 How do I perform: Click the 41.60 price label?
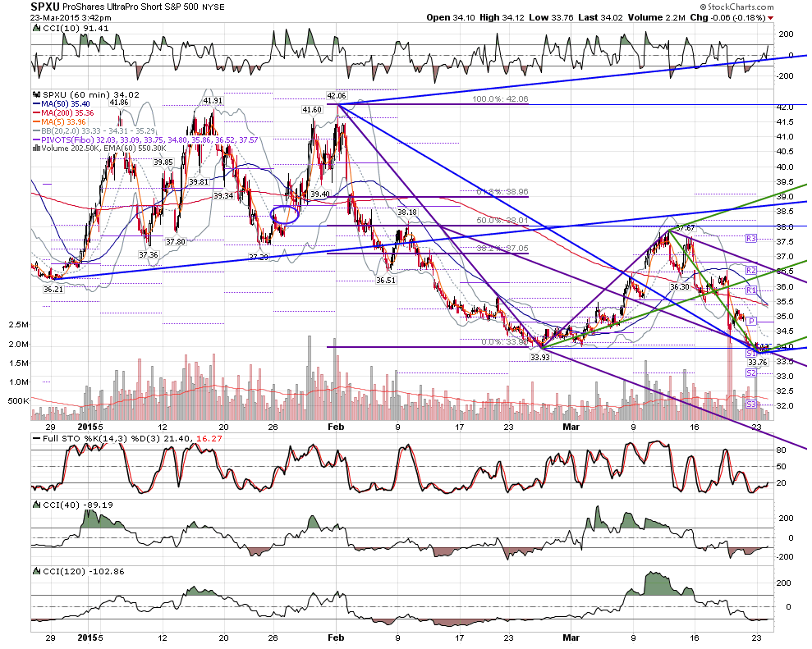click(x=312, y=110)
